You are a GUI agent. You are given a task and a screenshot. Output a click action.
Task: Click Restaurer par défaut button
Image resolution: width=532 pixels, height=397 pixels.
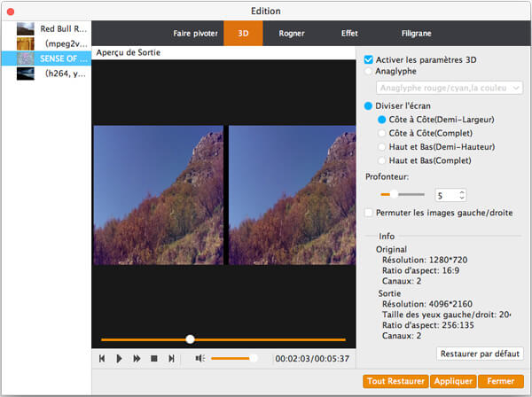click(481, 354)
